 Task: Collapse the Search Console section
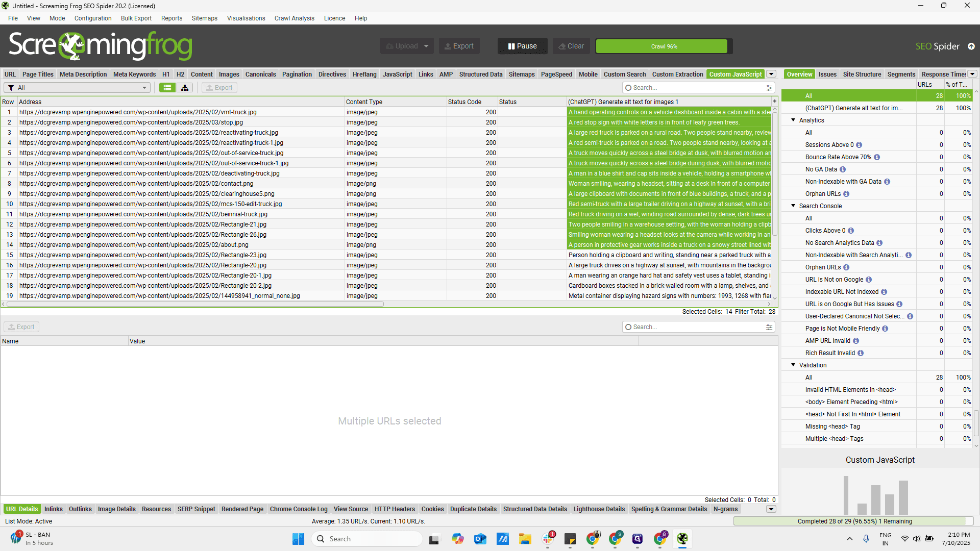tap(793, 206)
